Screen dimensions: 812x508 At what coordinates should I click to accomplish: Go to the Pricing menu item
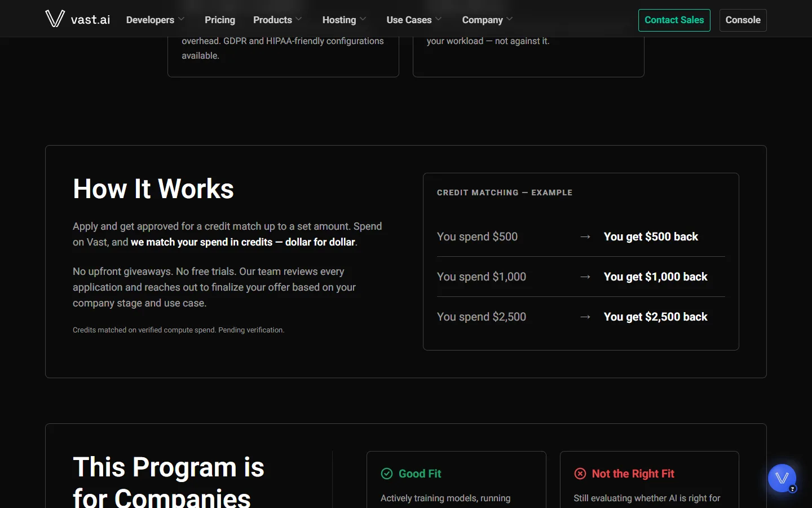click(x=220, y=20)
